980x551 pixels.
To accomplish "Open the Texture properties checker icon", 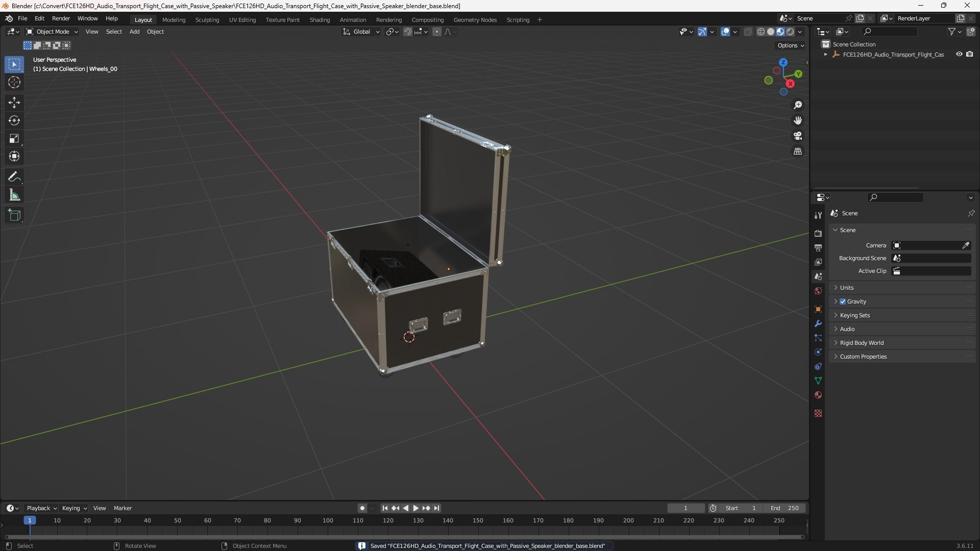I will [x=818, y=413].
